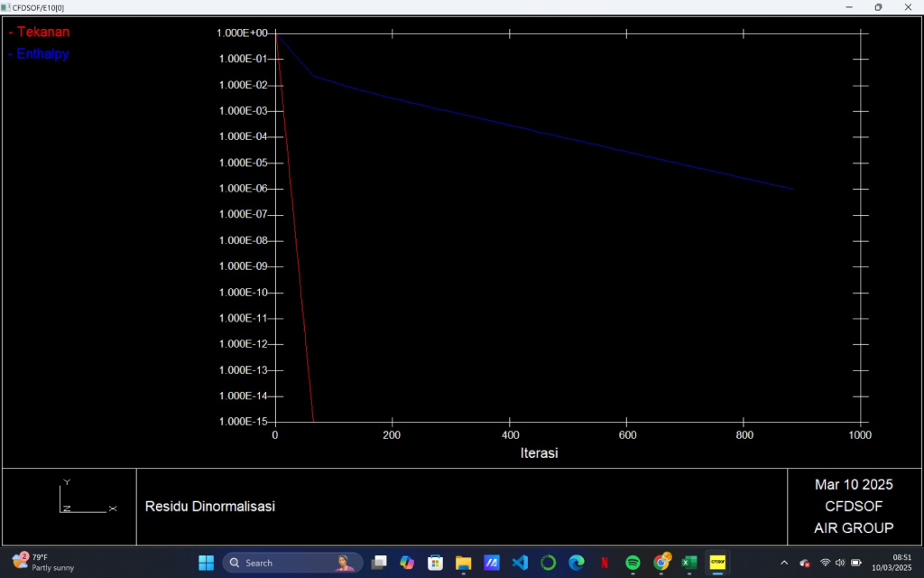Viewport: 924px width, 578px height.
Task: Open the clock and date panel
Action: (901, 563)
